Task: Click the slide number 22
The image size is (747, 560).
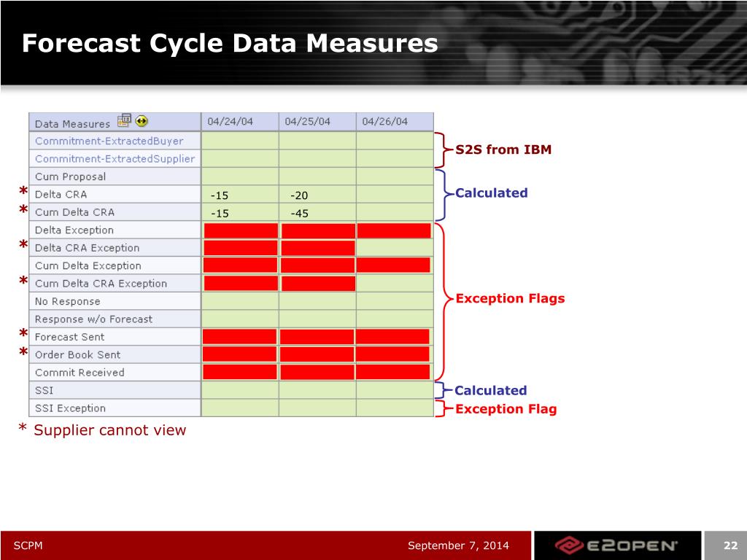Action: 730,545
